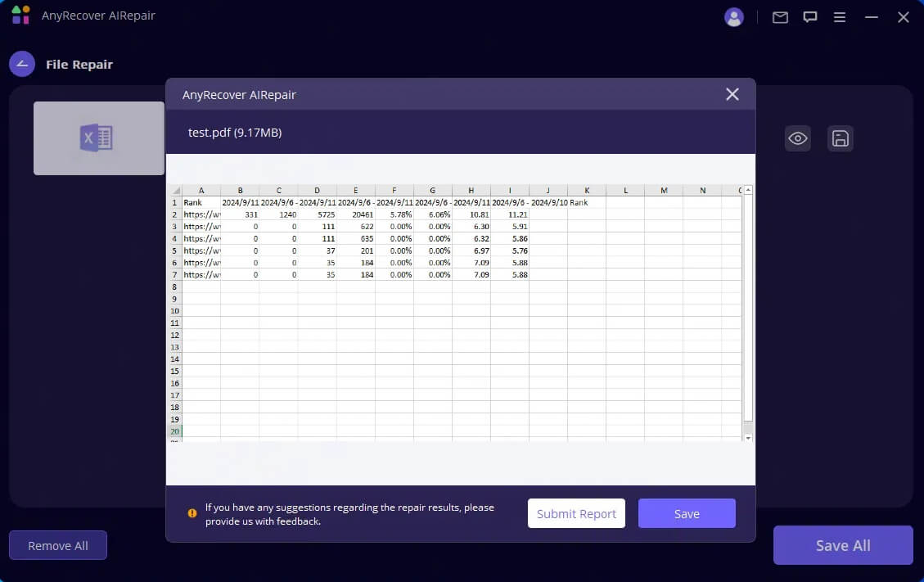Open the mail contact icon in title bar

pyautogui.click(x=779, y=16)
